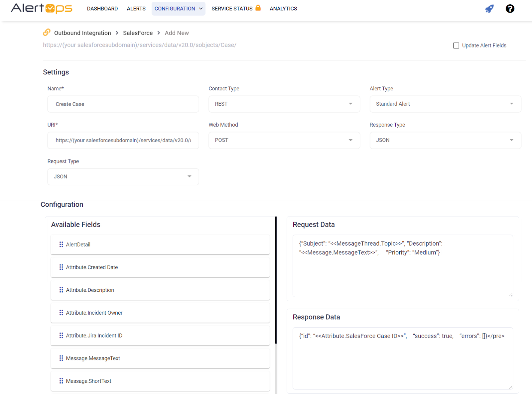Click into the Name input field

pyautogui.click(x=123, y=104)
